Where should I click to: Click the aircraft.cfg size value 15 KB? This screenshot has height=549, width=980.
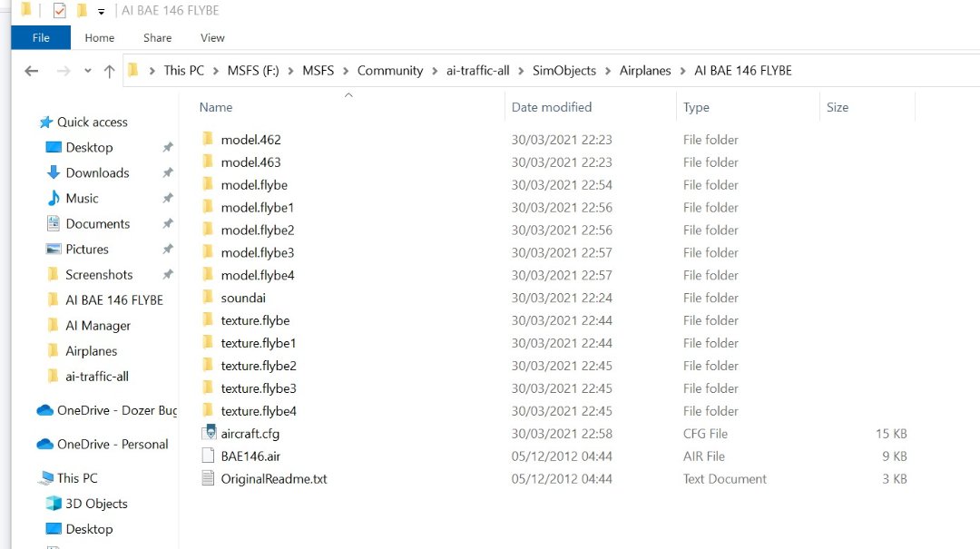pyautogui.click(x=891, y=434)
